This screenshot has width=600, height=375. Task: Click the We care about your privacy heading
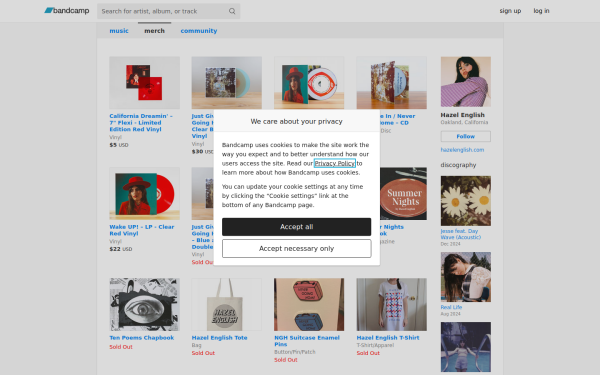(297, 121)
